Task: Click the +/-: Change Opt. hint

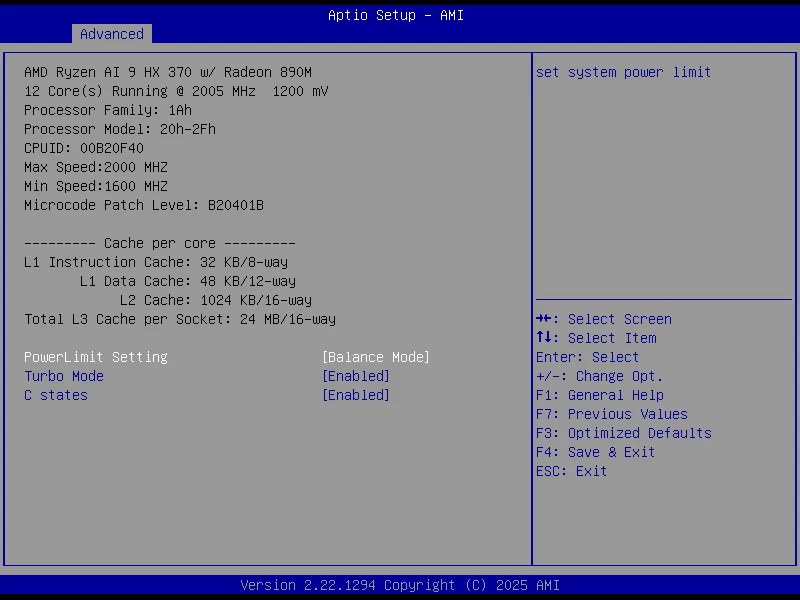Action: click(599, 376)
